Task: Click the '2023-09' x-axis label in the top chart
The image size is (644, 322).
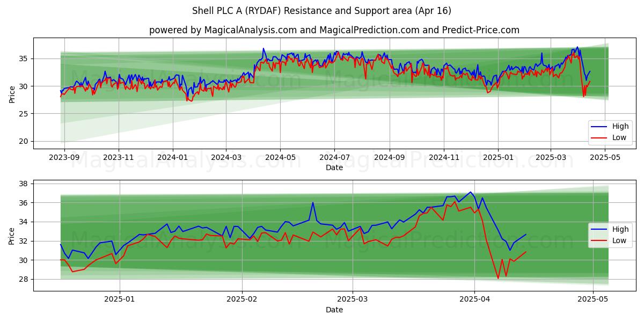Action: pyautogui.click(x=64, y=158)
